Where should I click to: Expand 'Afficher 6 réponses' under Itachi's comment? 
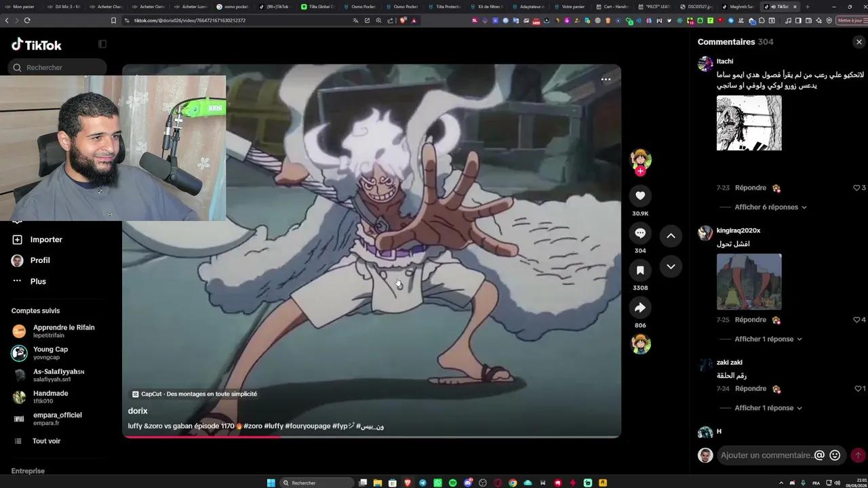[x=770, y=207]
